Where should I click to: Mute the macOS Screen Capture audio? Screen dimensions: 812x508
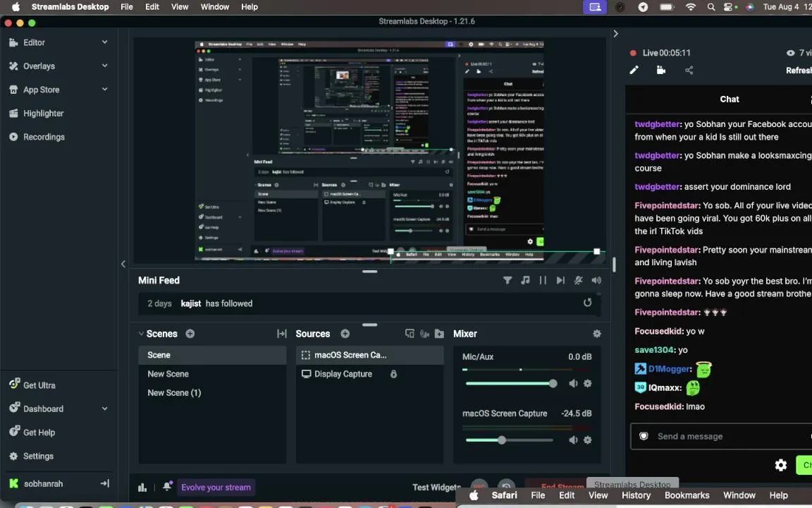[x=573, y=440]
